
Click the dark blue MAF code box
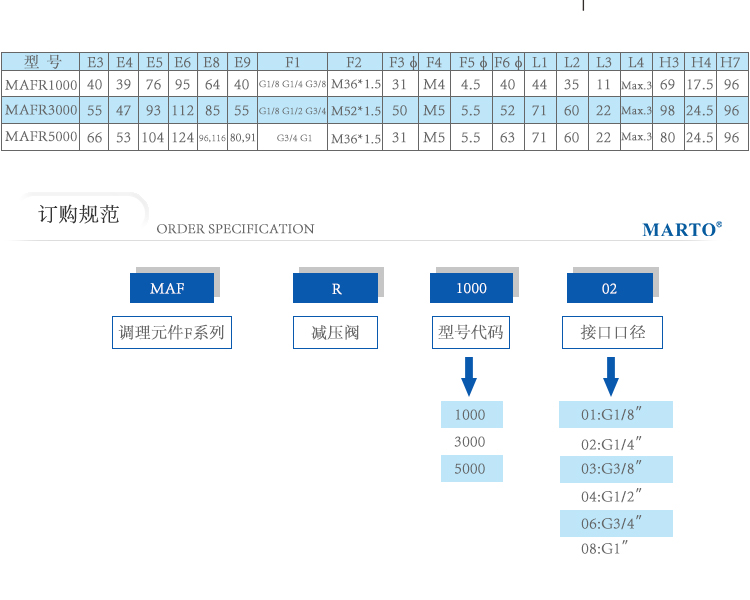(172, 288)
